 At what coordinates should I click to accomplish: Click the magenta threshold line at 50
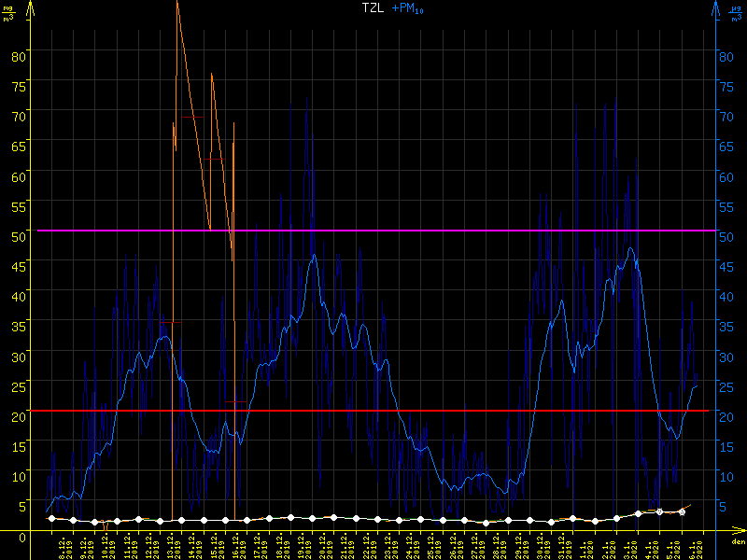coord(373,230)
